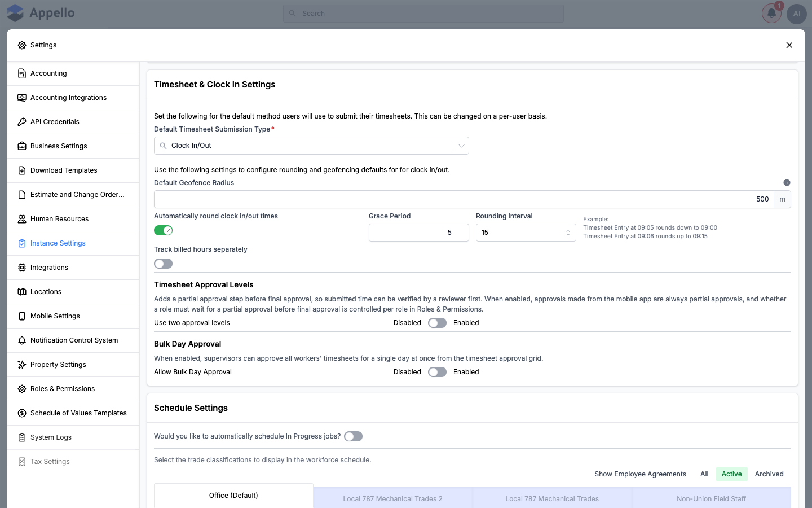Click the chevron of the Clock In/Out selector
This screenshot has height=508, width=812.
[461, 146]
